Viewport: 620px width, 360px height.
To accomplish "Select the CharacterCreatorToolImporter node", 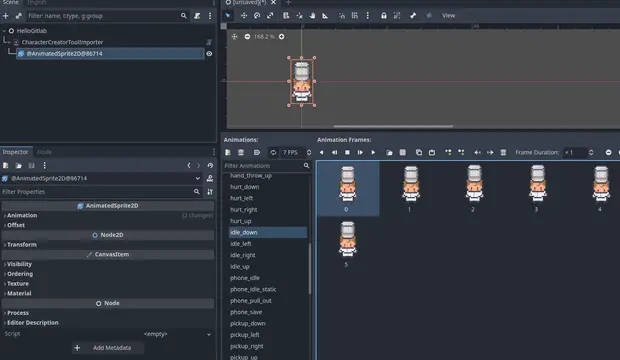I will click(x=62, y=42).
